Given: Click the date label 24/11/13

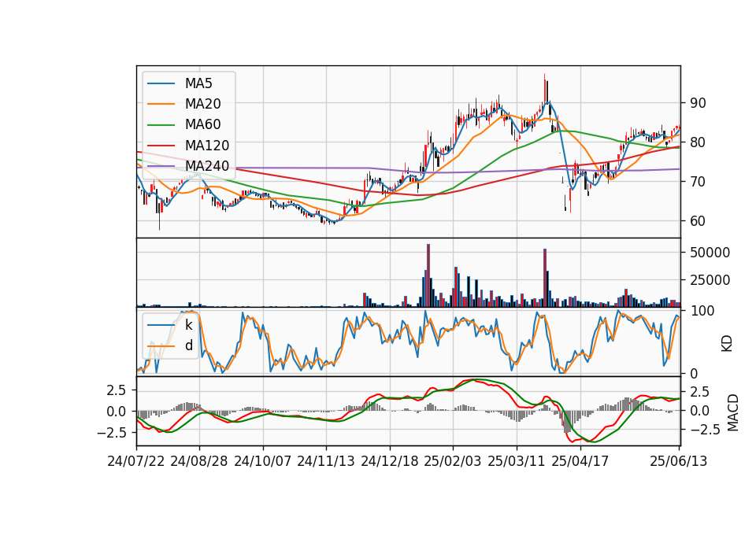Looking at the screenshot, I should [326, 461].
